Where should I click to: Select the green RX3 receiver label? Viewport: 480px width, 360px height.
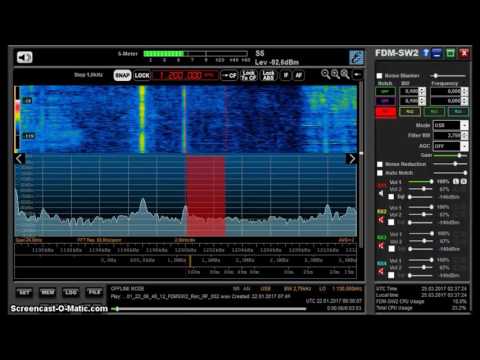click(382, 238)
